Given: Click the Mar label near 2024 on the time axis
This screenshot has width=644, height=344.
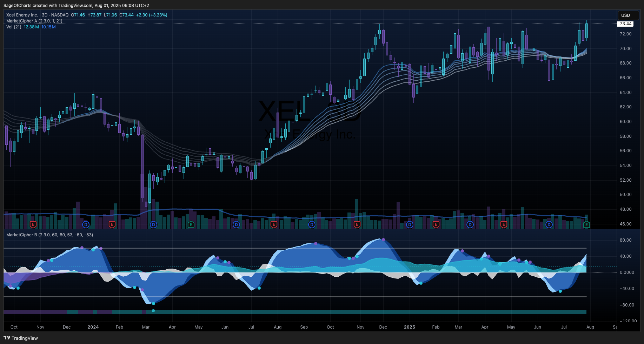Looking at the screenshot, I should (x=146, y=327).
